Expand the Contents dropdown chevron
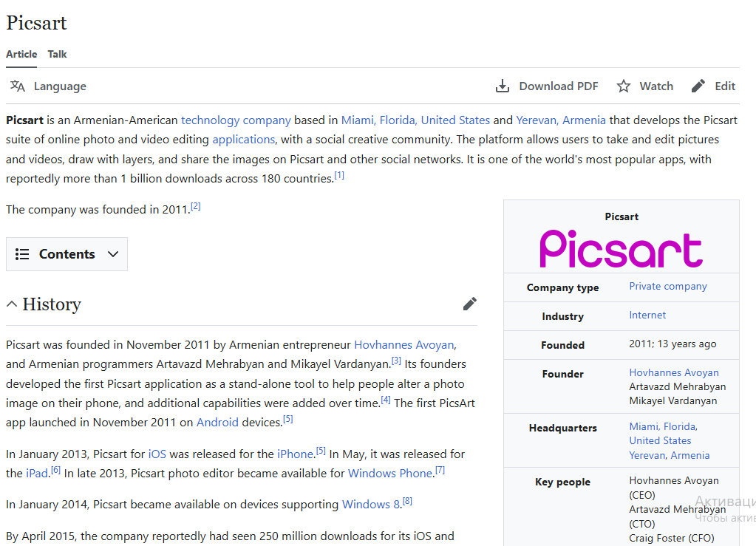 [113, 254]
